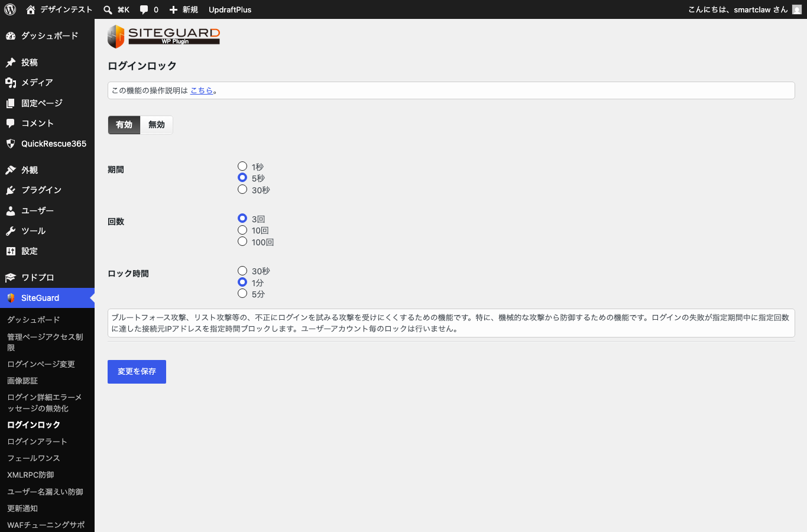Switch login lock to 無効
Image resolution: width=807 pixels, height=532 pixels.
[157, 125]
